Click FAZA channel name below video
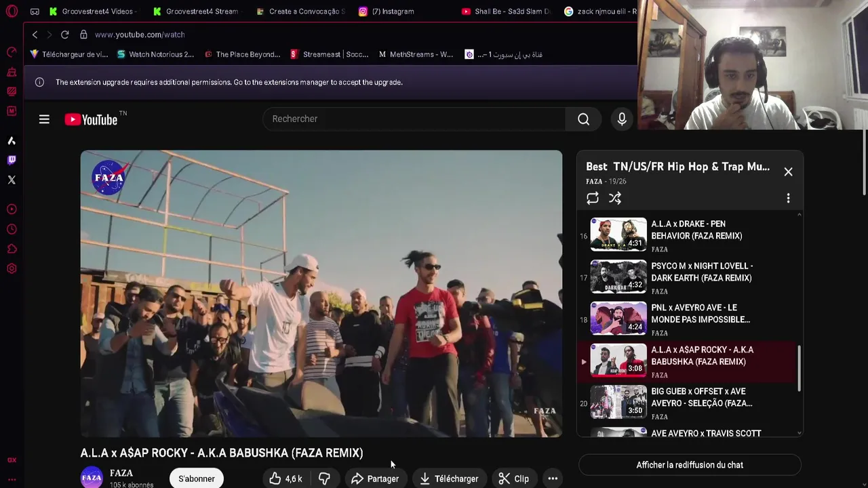Screen dimensions: 868x488 coord(121,473)
